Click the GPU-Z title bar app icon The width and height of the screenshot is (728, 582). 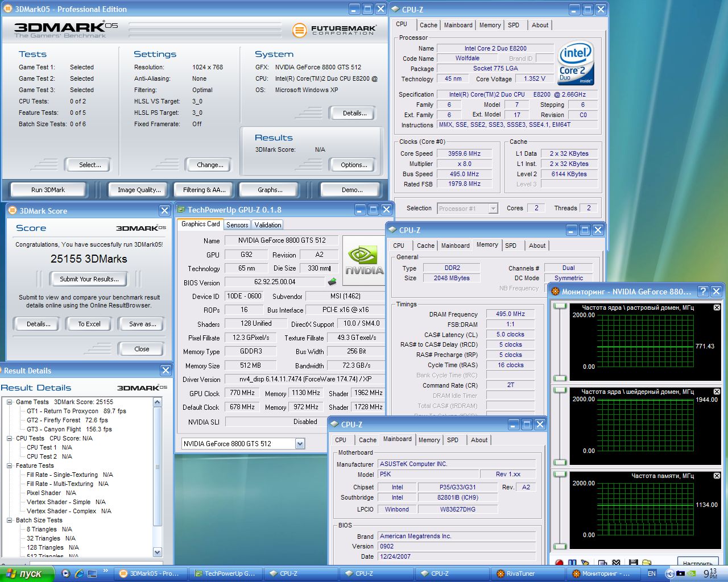(x=181, y=210)
